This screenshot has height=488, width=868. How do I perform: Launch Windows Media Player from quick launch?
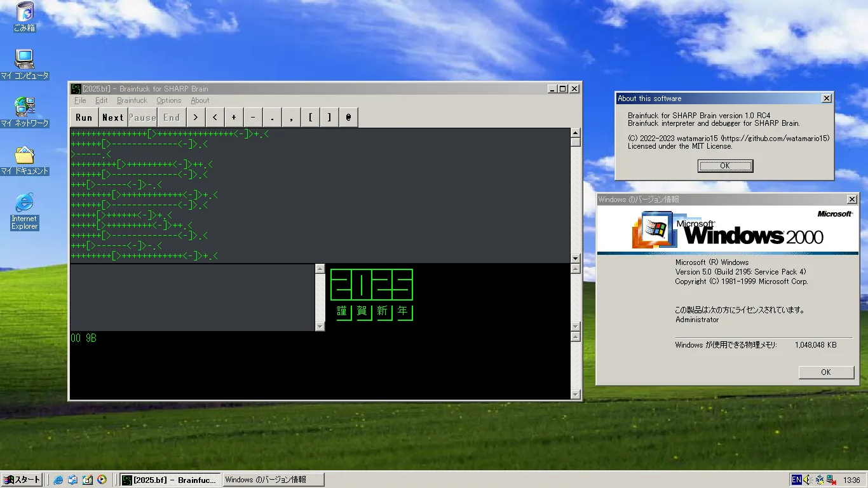(x=102, y=480)
